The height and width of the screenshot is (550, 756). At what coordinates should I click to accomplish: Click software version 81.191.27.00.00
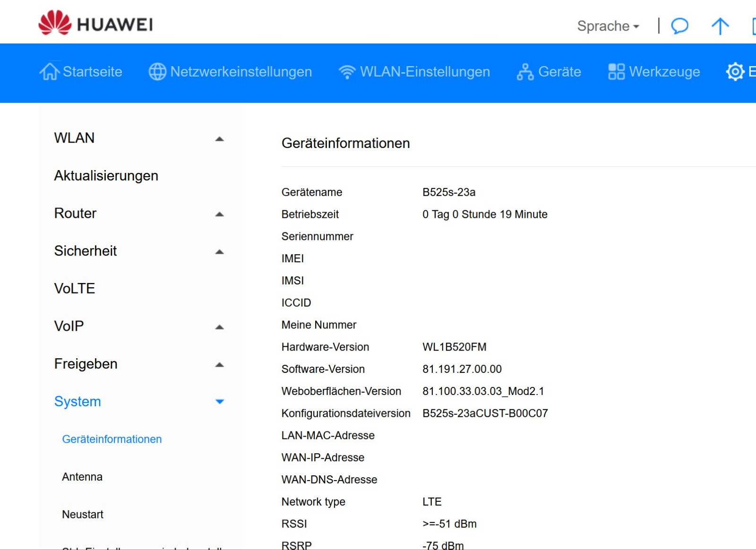(462, 370)
